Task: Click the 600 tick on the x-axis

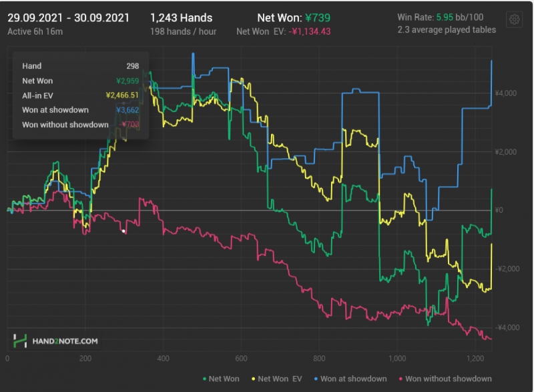Action: (241, 358)
